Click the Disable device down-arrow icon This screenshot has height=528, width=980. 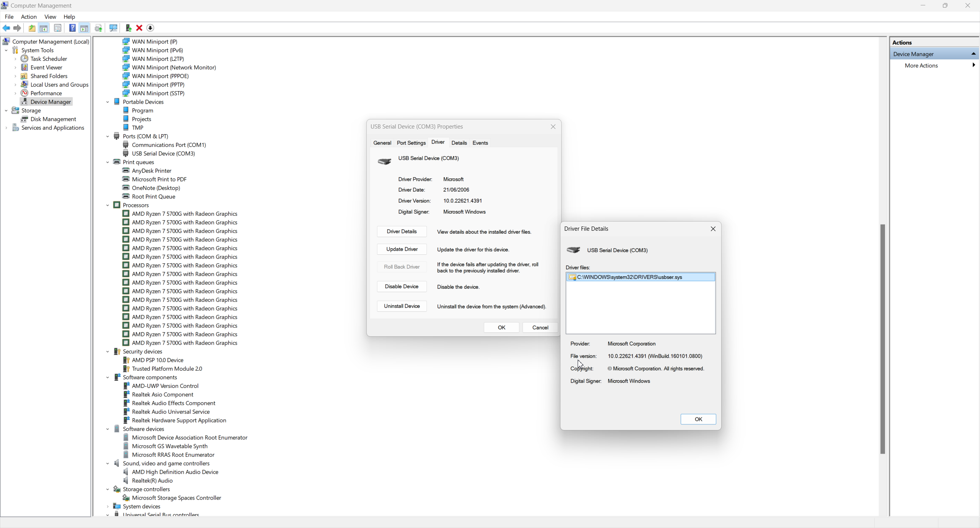(x=150, y=28)
